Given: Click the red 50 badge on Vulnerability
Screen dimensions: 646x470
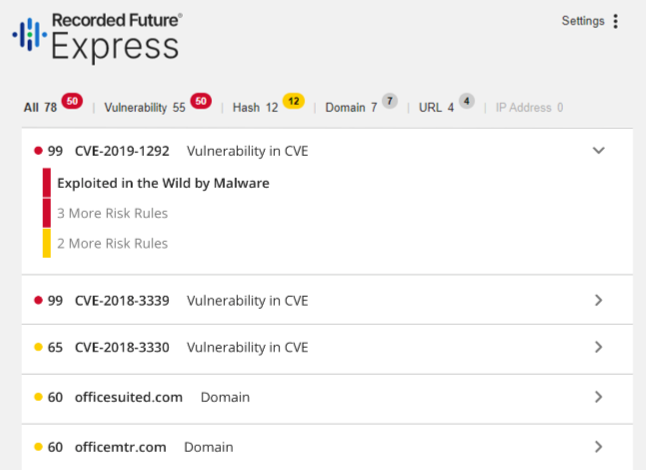Looking at the screenshot, I should tap(200, 101).
